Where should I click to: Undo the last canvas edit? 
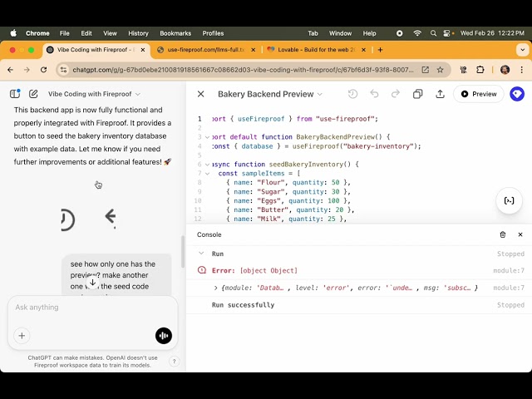[374, 94]
